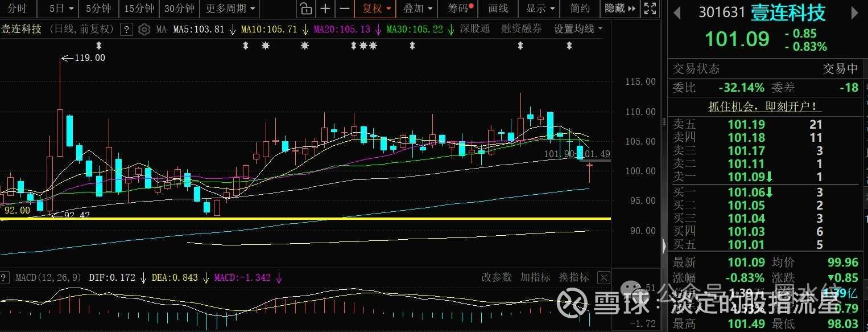Click 买二 price 101.05
Image resolution: width=868 pixels, height=332 pixels.
(747, 206)
